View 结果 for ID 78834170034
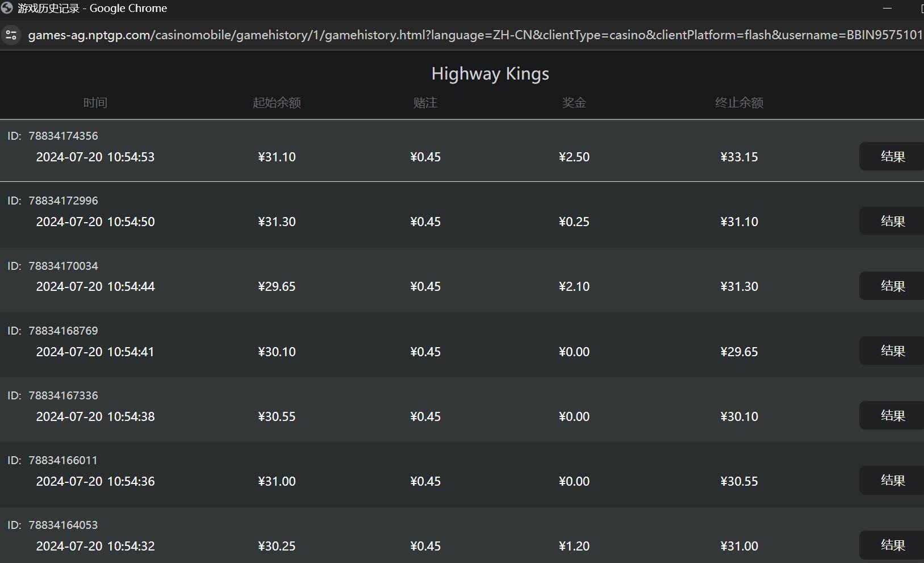924x563 pixels. [x=892, y=286]
